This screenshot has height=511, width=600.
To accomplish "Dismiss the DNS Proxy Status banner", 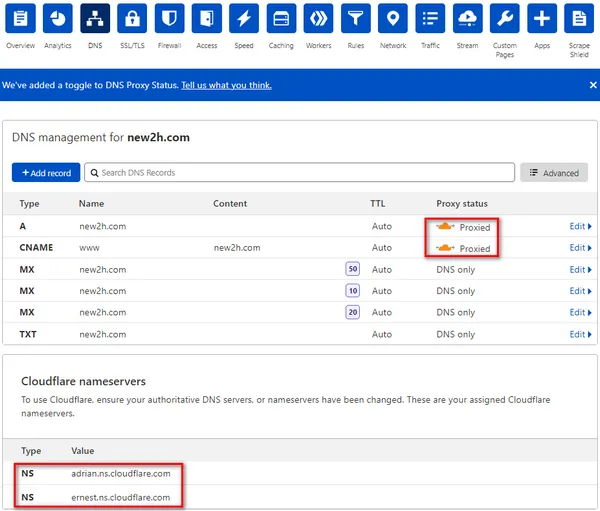I will (x=593, y=85).
